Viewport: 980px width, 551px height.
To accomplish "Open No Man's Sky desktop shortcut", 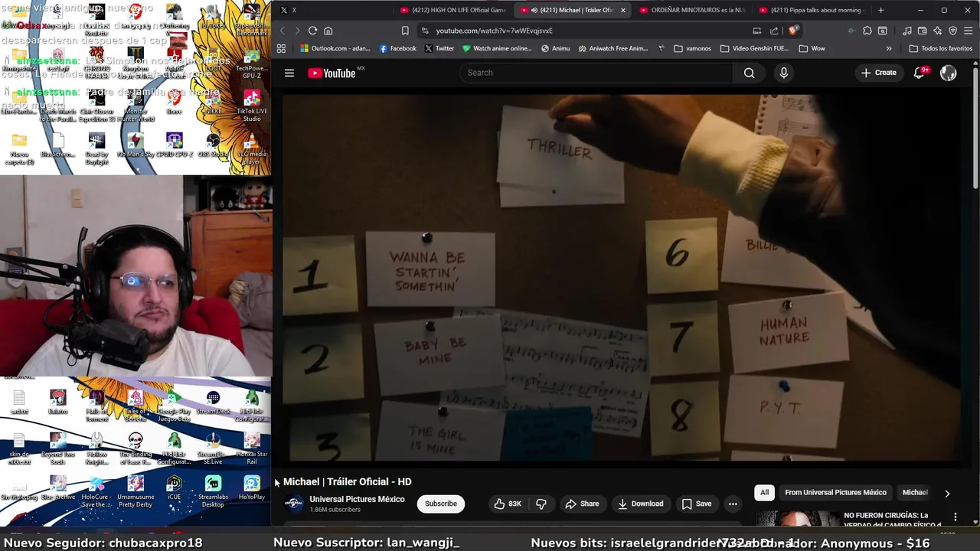I will coord(136,145).
